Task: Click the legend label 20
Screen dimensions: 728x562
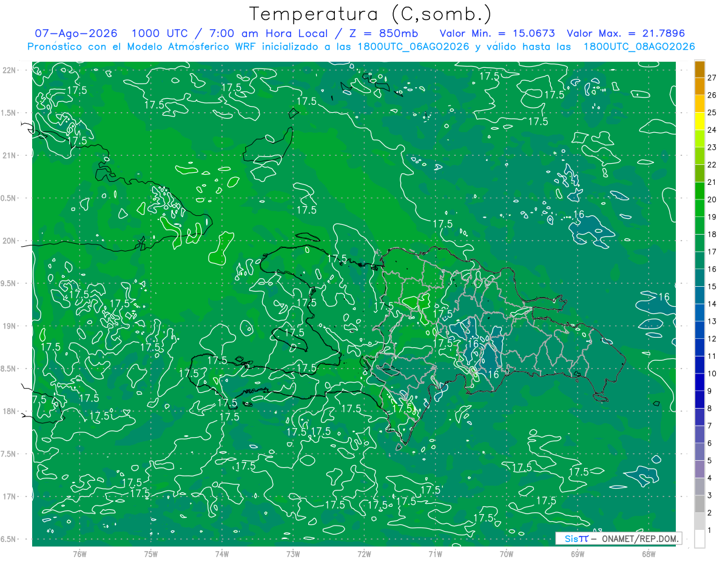Action: coord(712,199)
